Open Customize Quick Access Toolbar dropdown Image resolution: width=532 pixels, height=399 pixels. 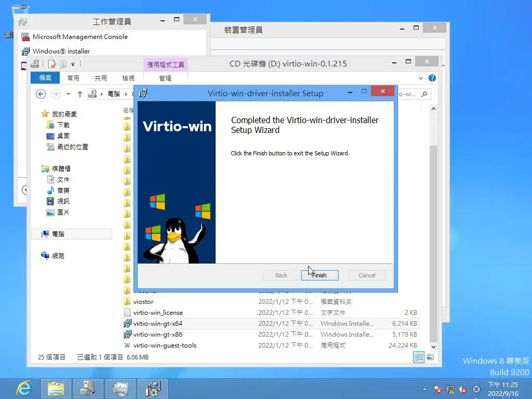(73, 64)
